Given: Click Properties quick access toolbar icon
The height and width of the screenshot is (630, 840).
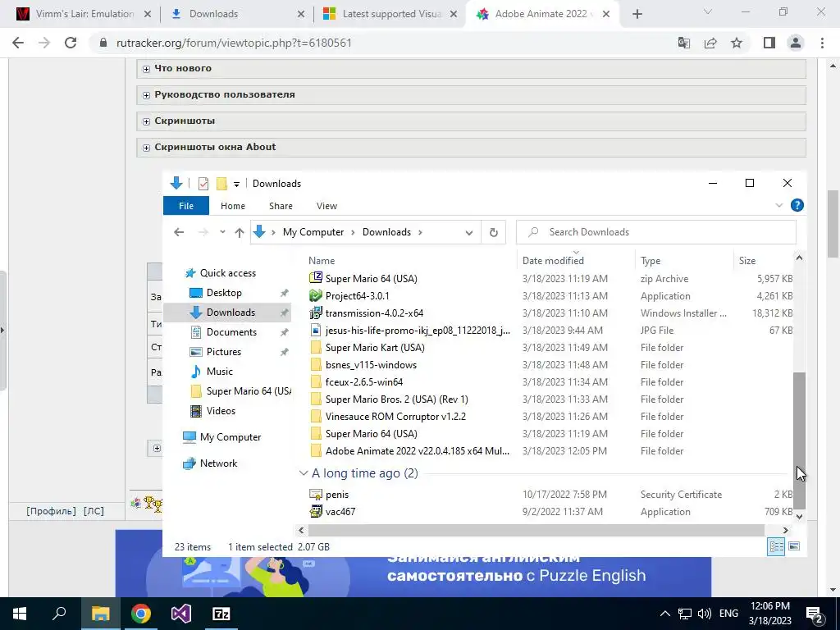Looking at the screenshot, I should pyautogui.click(x=203, y=184).
